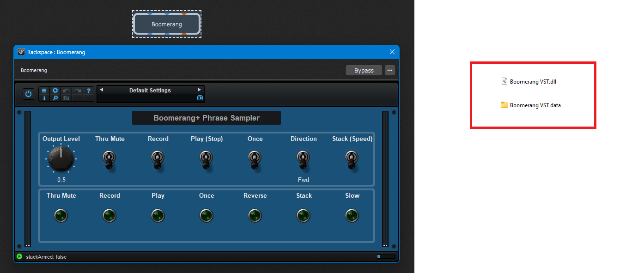Image resolution: width=644 pixels, height=273 pixels.
Task: Flip the Record toggle switch
Action: [x=158, y=159]
